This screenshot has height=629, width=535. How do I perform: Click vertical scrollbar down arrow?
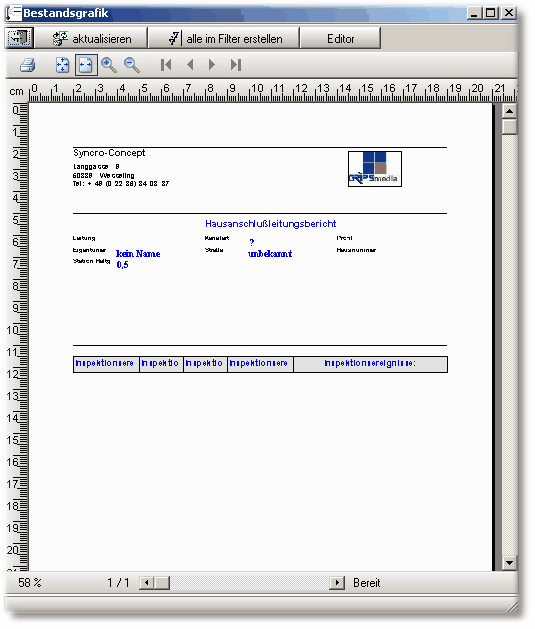[509, 563]
